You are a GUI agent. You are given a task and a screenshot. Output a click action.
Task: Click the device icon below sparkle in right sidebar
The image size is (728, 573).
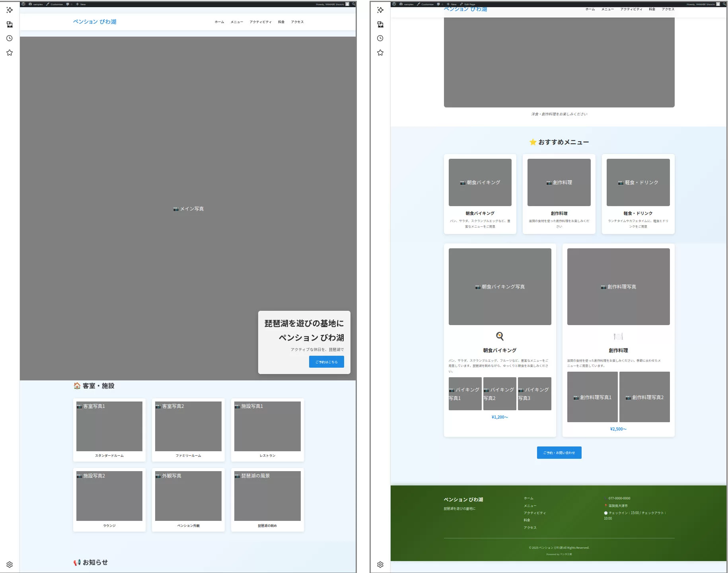(380, 24)
